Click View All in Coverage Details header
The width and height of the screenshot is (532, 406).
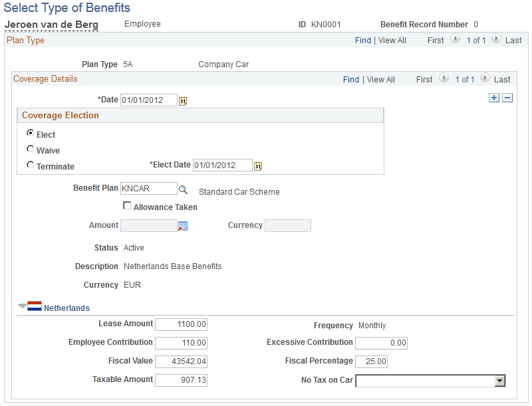(x=380, y=79)
